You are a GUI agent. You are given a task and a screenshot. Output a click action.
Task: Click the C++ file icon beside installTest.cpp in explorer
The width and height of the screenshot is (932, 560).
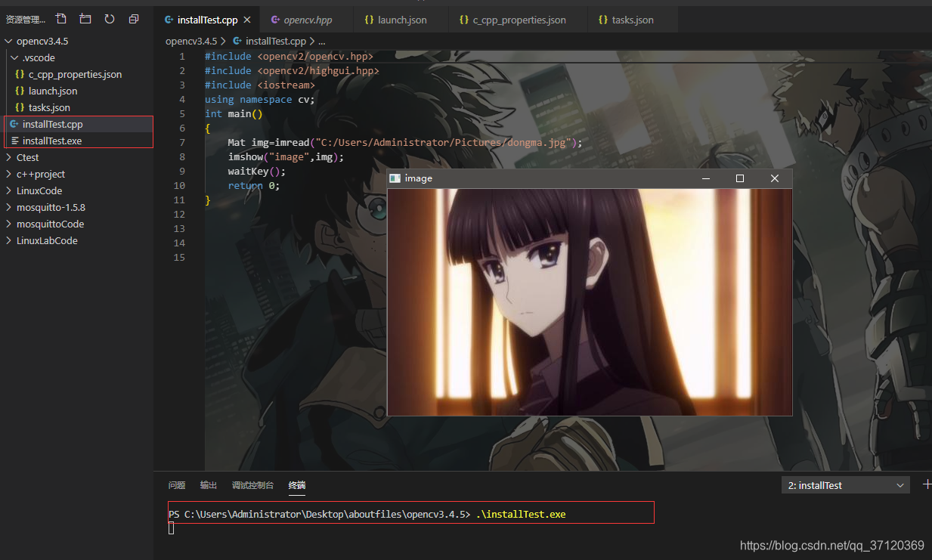point(14,124)
